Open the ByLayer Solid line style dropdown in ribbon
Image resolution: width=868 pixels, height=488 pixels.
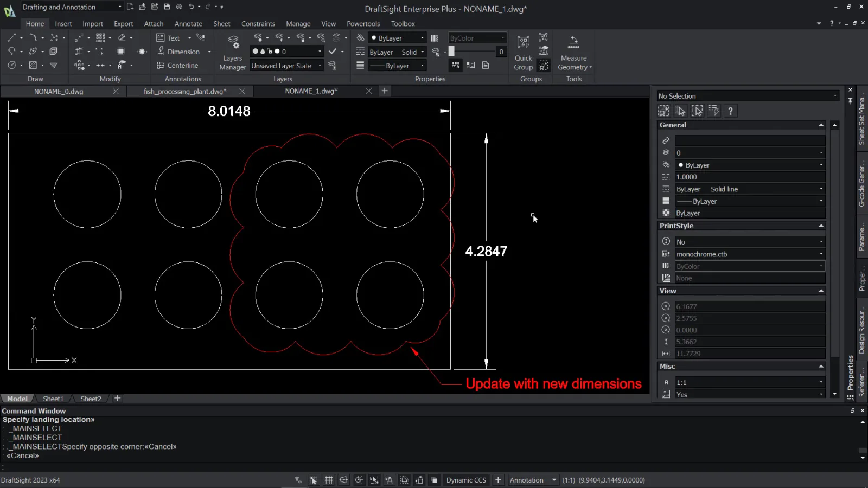(x=397, y=52)
